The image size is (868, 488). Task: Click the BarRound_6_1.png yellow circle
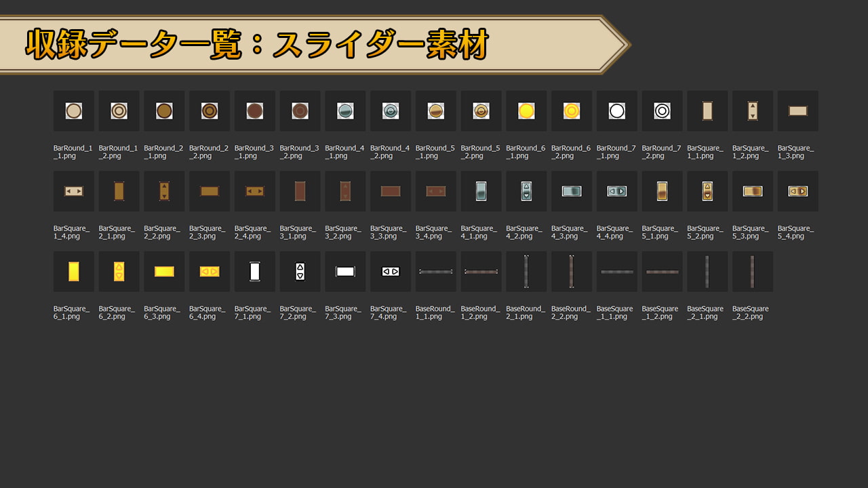coord(526,110)
